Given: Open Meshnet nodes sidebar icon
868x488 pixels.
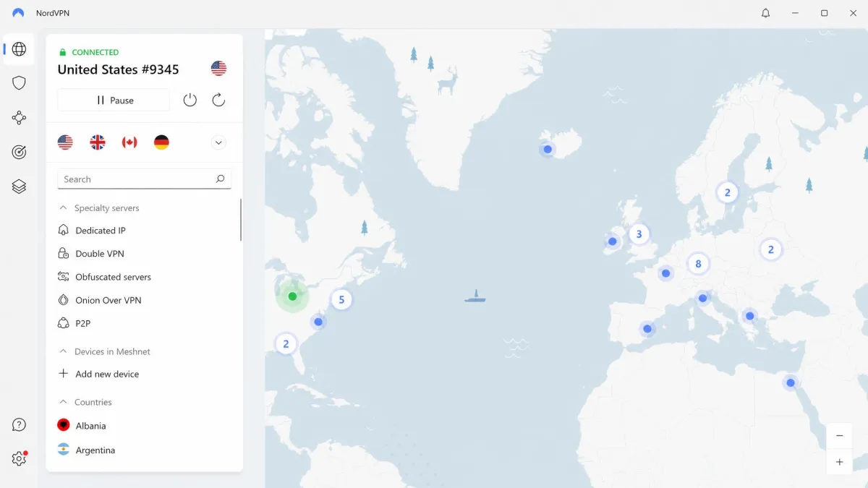Looking at the screenshot, I should click(20, 118).
